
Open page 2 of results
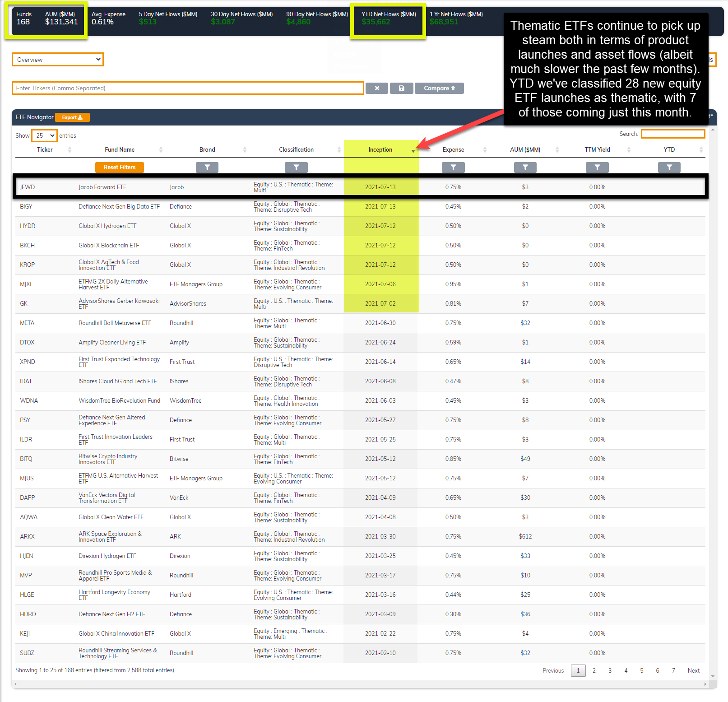[x=594, y=671]
